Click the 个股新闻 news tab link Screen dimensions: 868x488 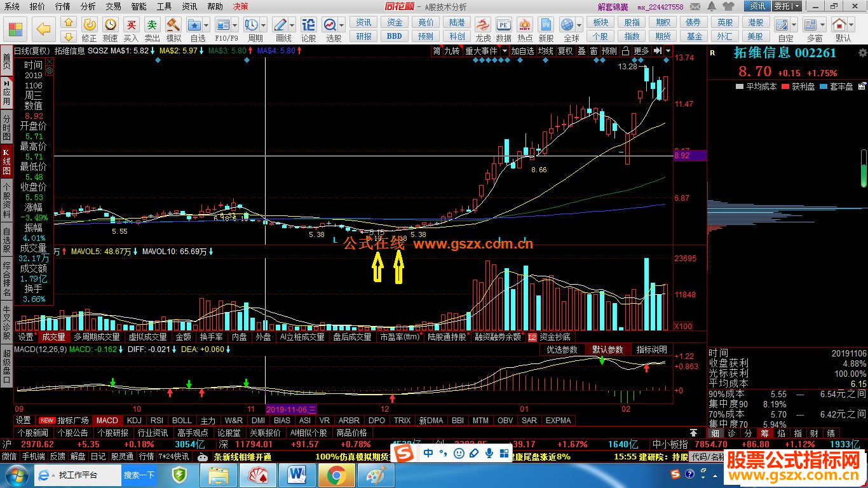click(32, 433)
